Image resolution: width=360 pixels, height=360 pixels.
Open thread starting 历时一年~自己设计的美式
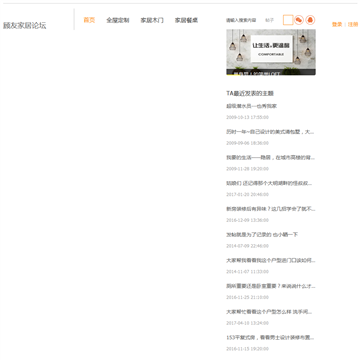[270, 132]
